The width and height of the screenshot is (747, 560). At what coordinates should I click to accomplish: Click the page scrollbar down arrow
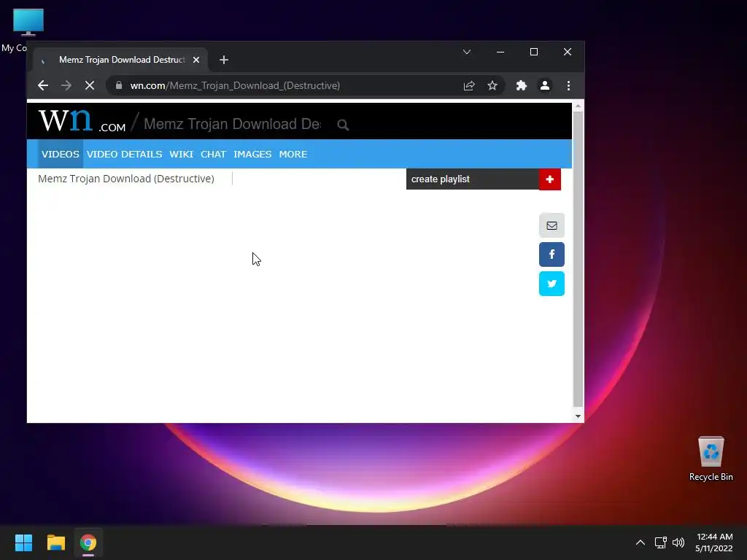point(578,416)
